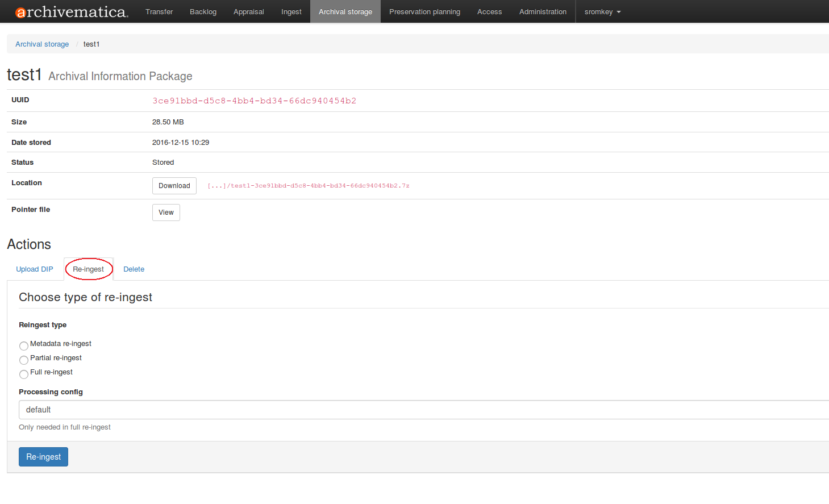Select Metadata re-ingest radio option
The height and width of the screenshot is (504, 829).
24,346
